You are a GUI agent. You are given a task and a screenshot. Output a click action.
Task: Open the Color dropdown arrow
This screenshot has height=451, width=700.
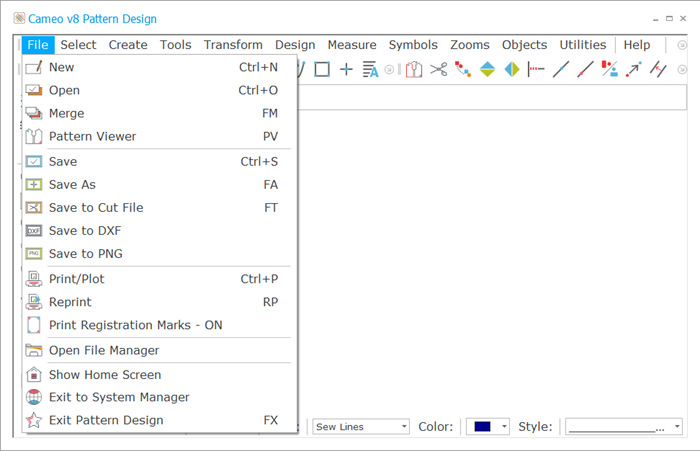tap(504, 427)
